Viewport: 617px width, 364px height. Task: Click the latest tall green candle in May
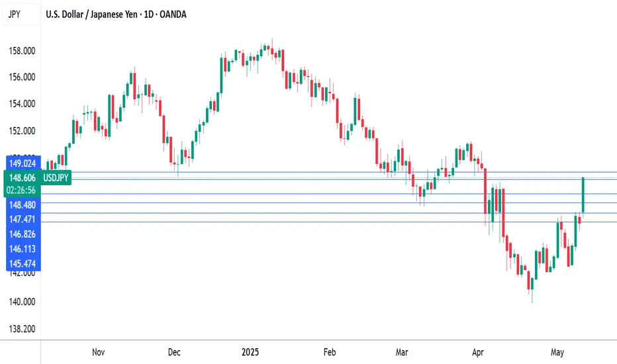point(583,195)
